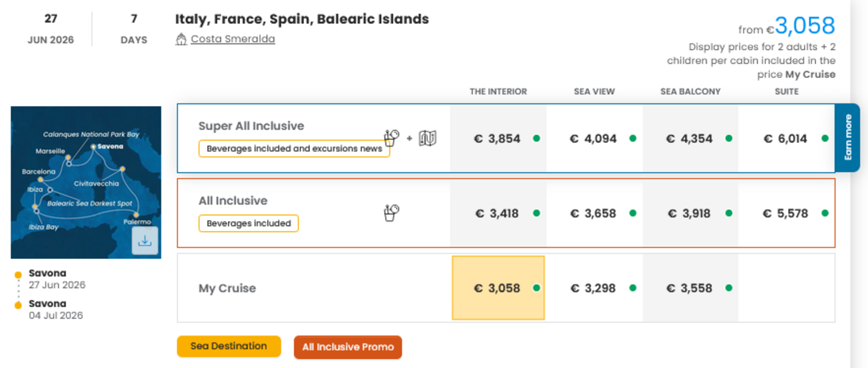The width and height of the screenshot is (868, 368).
Task: Click the Beverages included badge under All Inclusive
Action: (x=249, y=224)
